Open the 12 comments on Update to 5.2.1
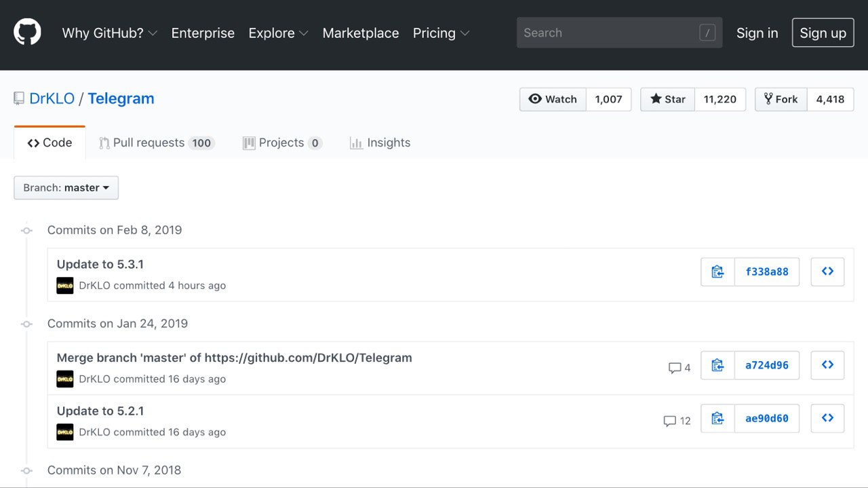 [677, 421]
